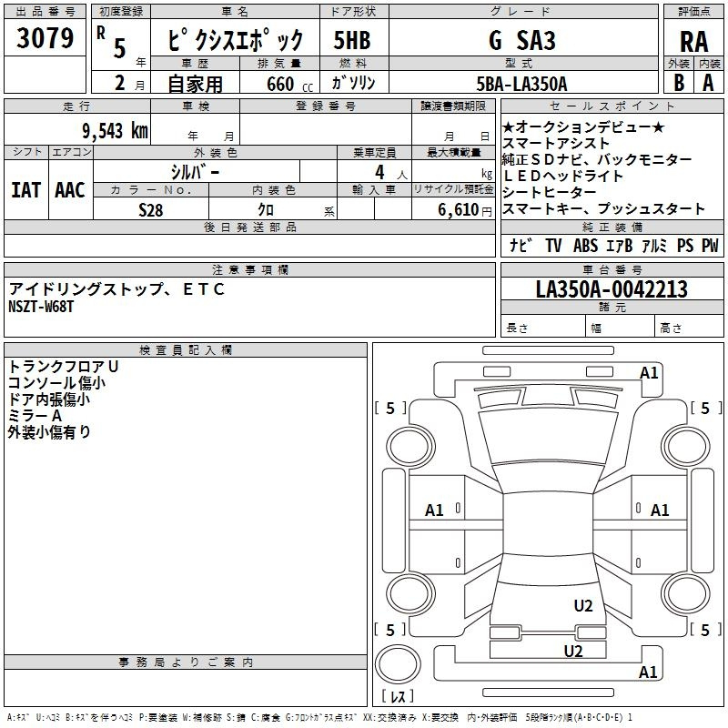
Task: Click the front-left tire rating marked 5
Action: [x=390, y=409]
